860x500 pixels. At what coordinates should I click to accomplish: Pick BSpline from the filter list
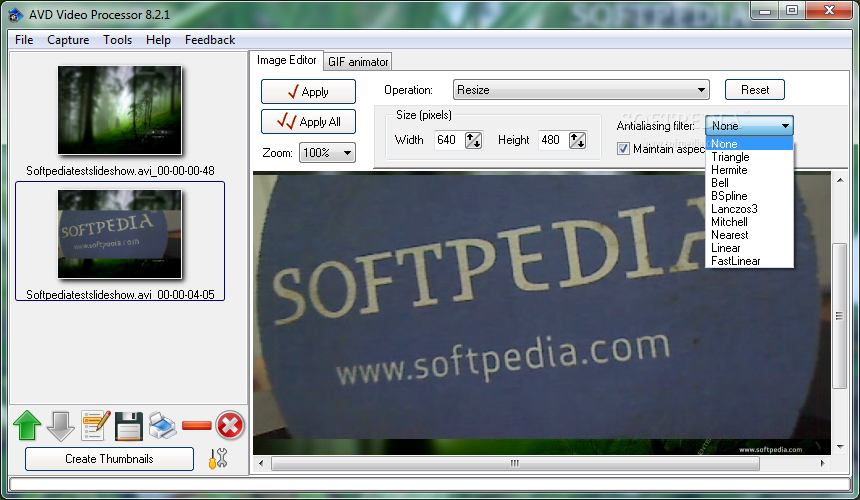[749, 196]
